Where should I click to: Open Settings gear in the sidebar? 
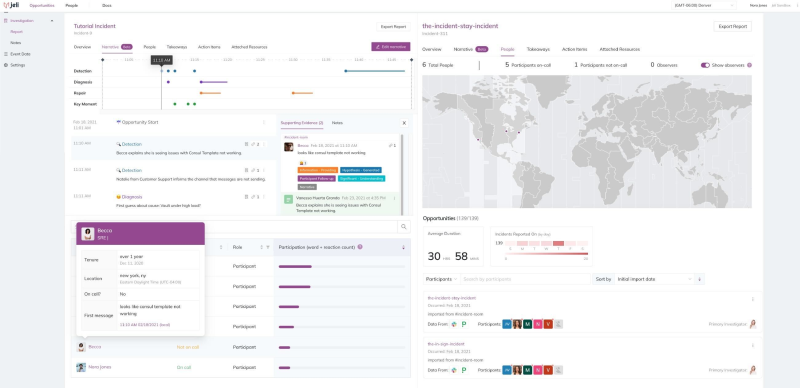tap(6, 65)
